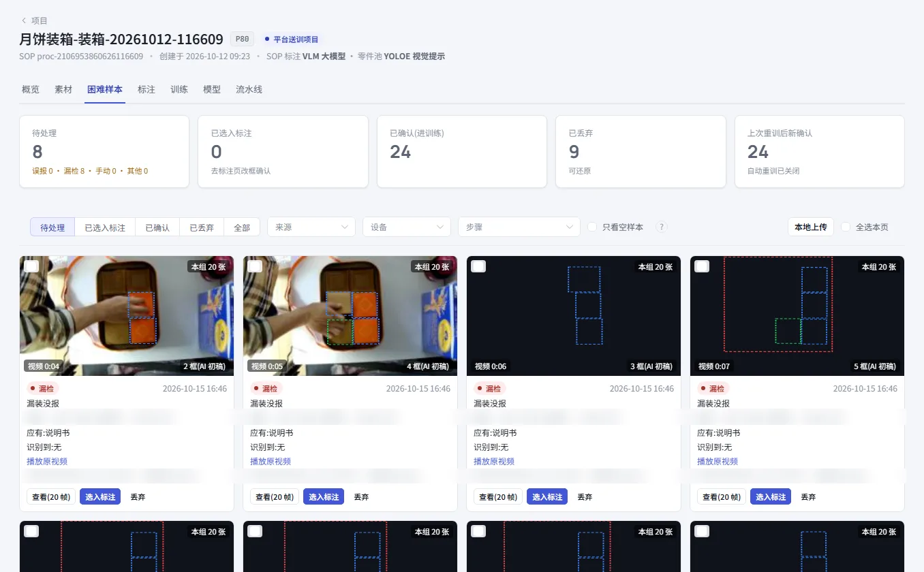Viewport: 924px width, 572px height.
Task: Go to the 标注 tab
Action: point(147,89)
